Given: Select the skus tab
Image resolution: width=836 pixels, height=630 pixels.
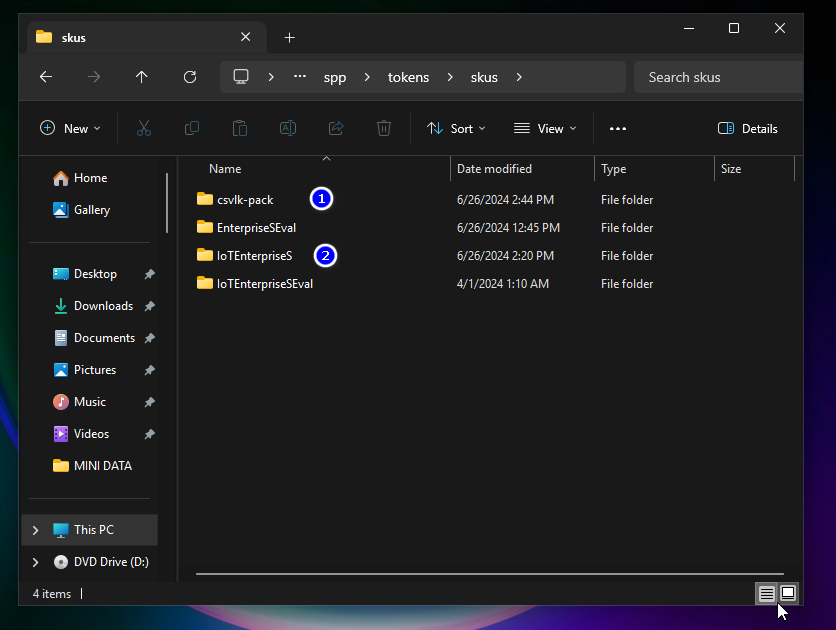Looking at the screenshot, I should point(146,38).
